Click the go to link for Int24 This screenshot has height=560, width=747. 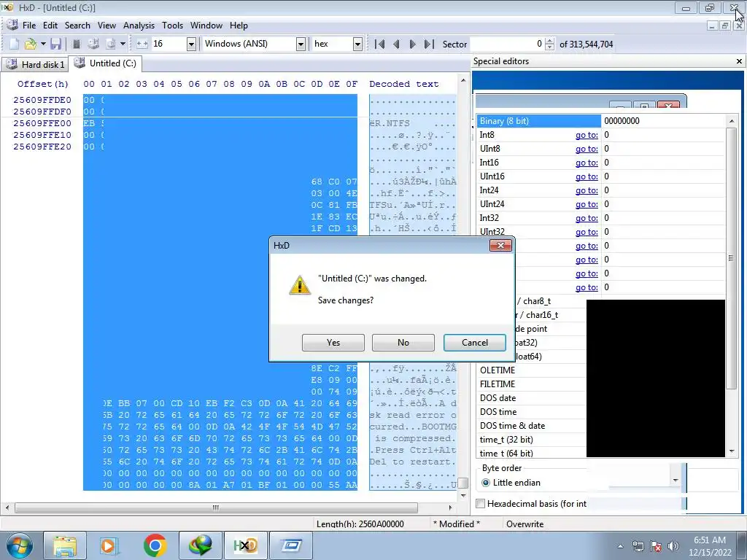587,190
